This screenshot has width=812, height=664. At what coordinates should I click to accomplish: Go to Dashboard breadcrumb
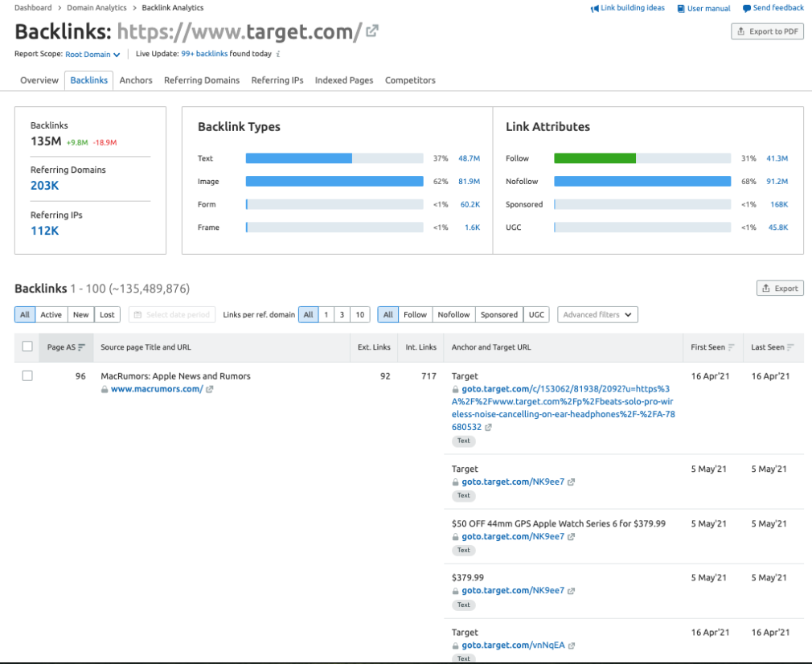(33, 8)
